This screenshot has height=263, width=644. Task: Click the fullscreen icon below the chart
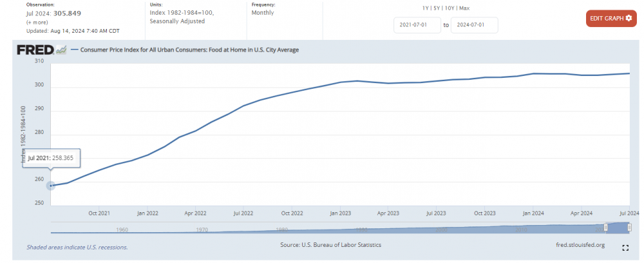625,248
